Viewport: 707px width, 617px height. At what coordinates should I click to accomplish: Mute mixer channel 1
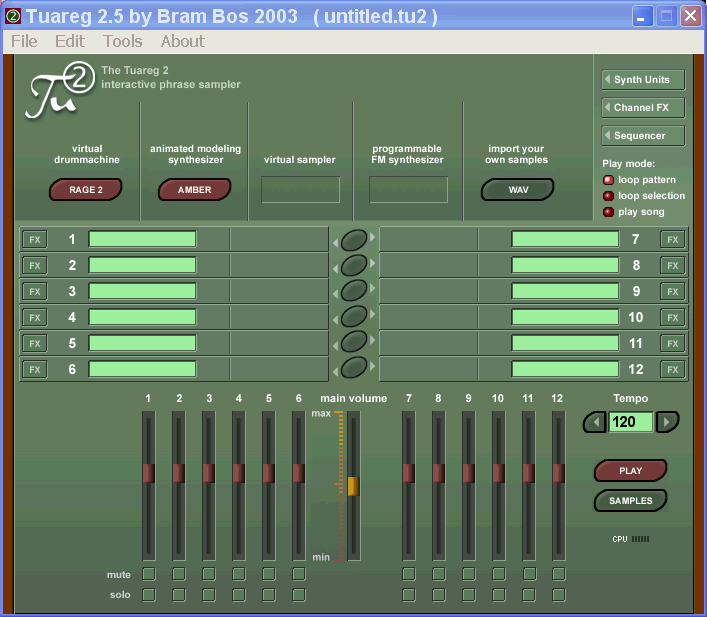(x=149, y=574)
